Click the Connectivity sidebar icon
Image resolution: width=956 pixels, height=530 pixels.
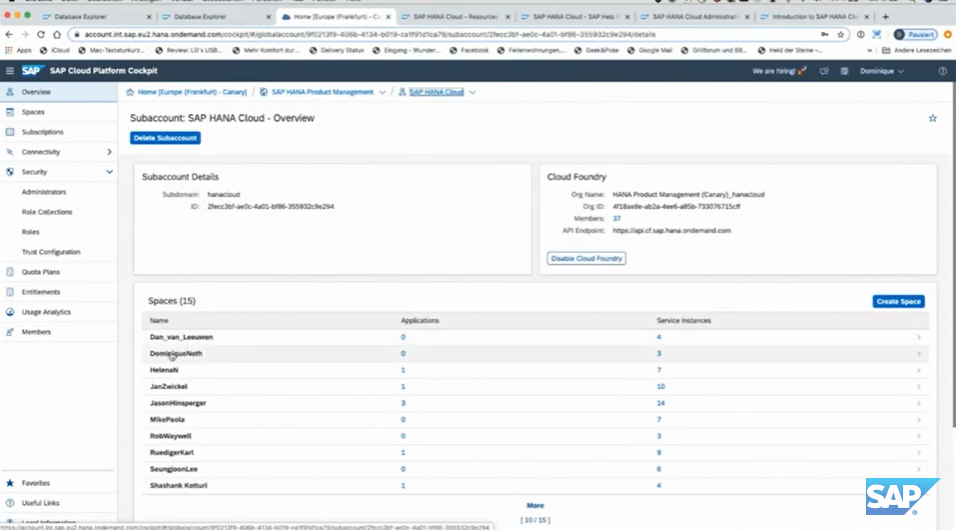[10, 152]
